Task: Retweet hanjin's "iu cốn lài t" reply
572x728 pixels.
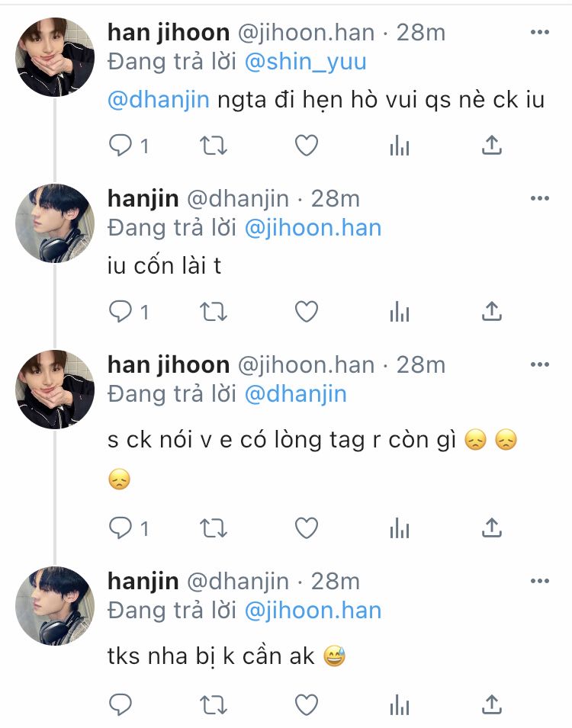Action: (x=214, y=312)
